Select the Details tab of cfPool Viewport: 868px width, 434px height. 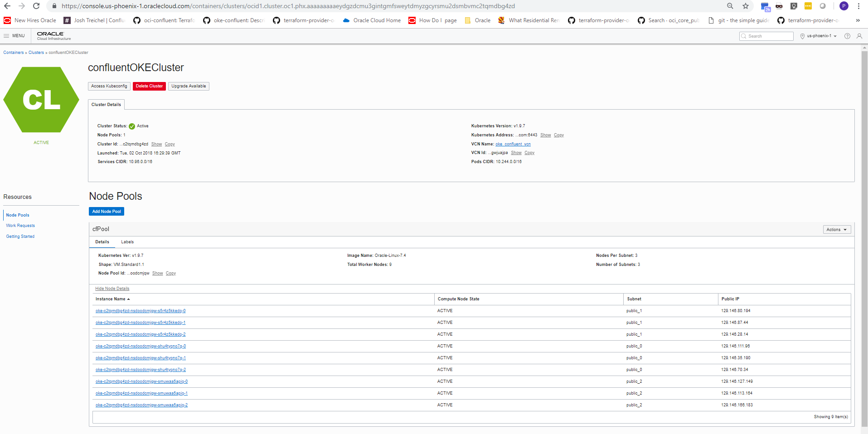[102, 242]
